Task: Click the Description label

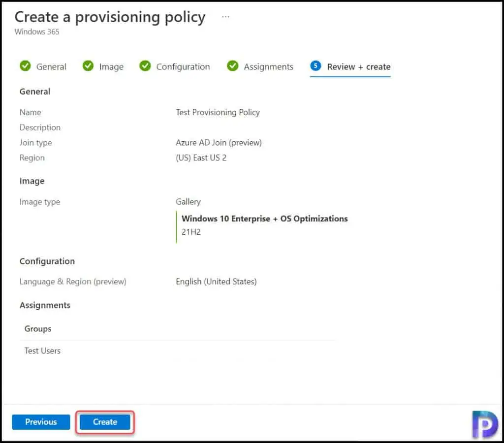Action: (40, 127)
